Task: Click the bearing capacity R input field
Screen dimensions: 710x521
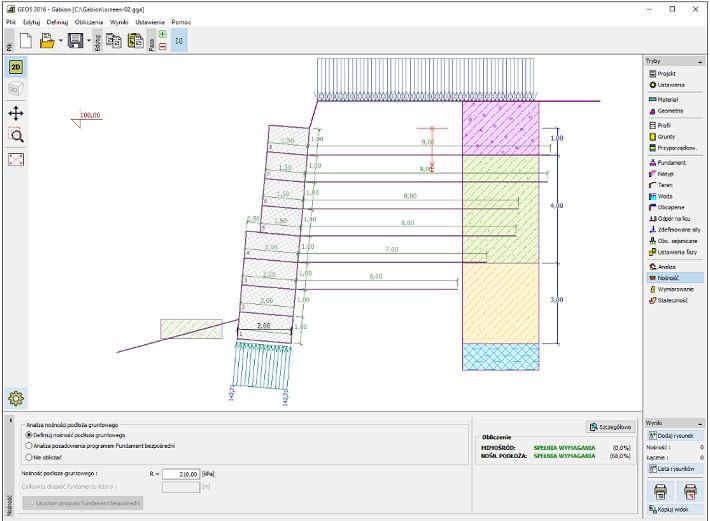Action: (181, 474)
